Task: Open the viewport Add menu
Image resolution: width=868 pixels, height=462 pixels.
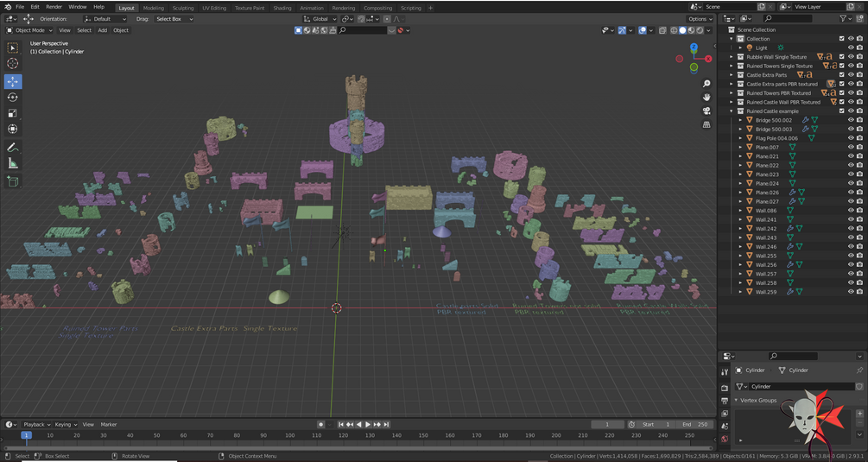Action: tap(103, 30)
